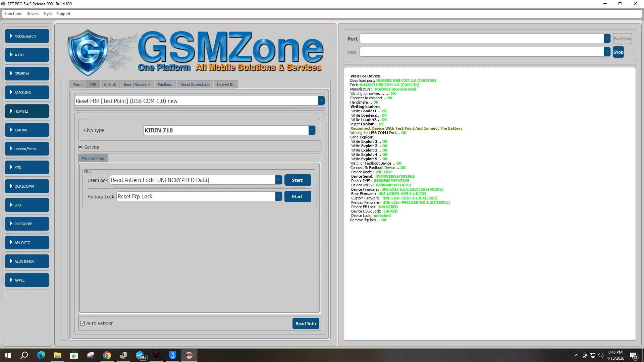Open the notification center icon
The width and height of the screenshot is (644, 362).
coord(633,355)
